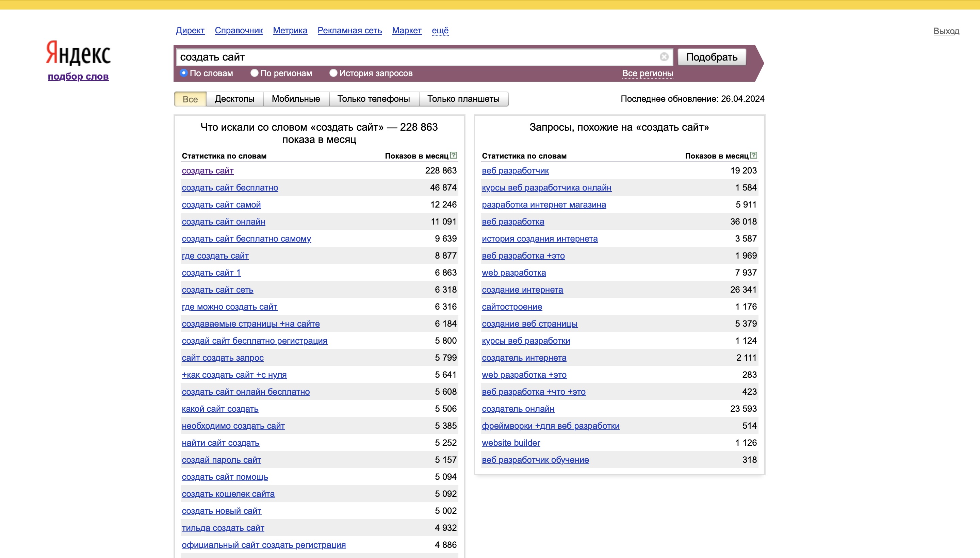Open the 'какой сайт создать' link
This screenshot has width=980, height=558.
tap(220, 409)
